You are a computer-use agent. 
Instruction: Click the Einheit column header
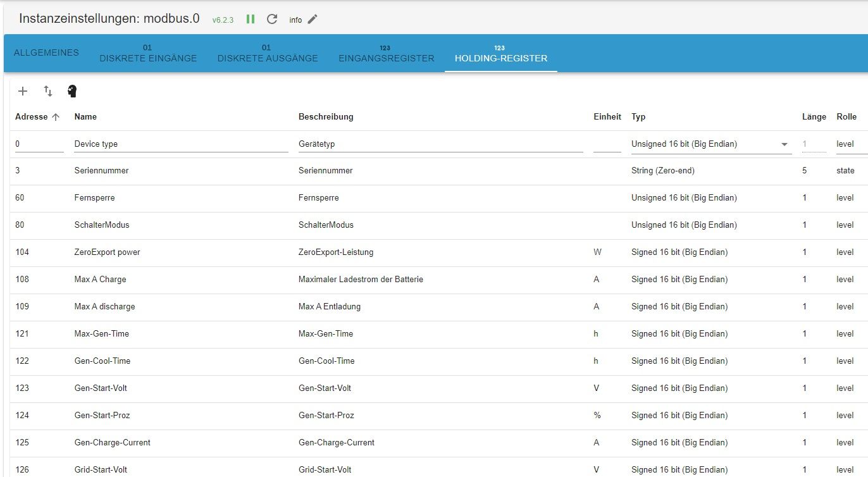tap(607, 117)
